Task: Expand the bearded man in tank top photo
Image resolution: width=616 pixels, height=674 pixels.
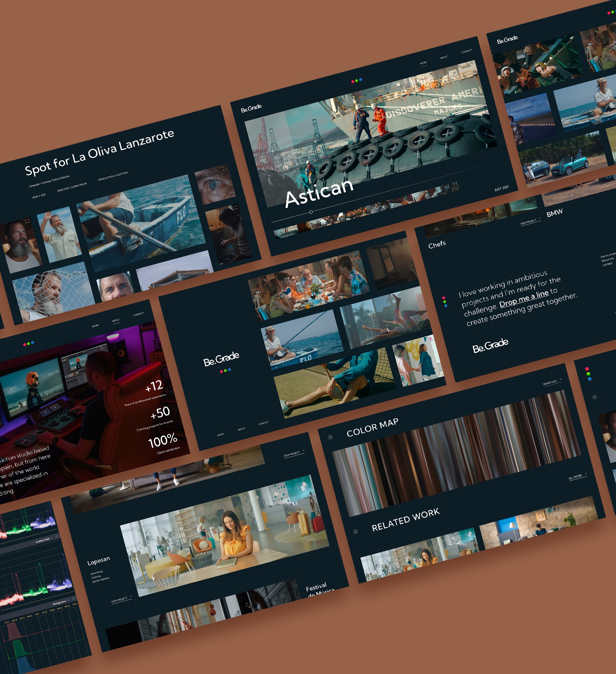Action: pyautogui.click(x=27, y=221)
